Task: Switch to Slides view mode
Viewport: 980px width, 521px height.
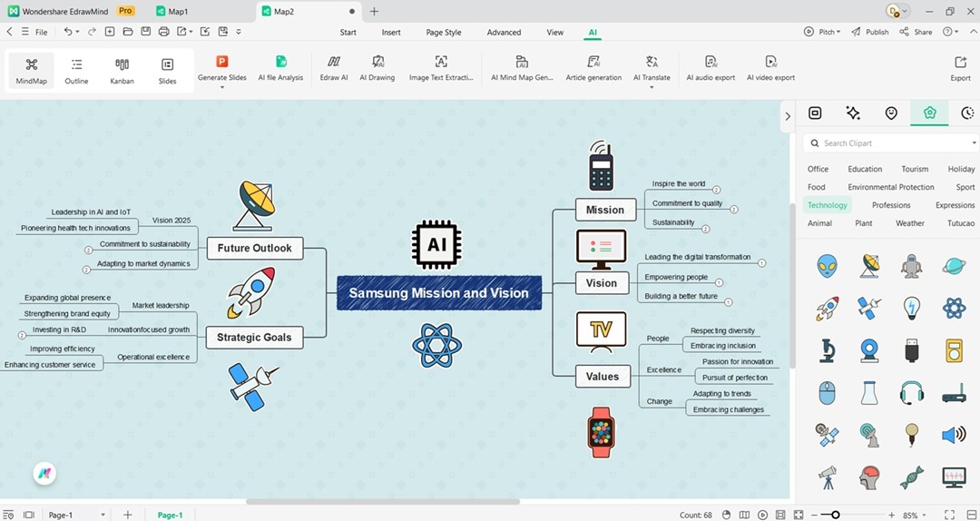Action: click(168, 71)
